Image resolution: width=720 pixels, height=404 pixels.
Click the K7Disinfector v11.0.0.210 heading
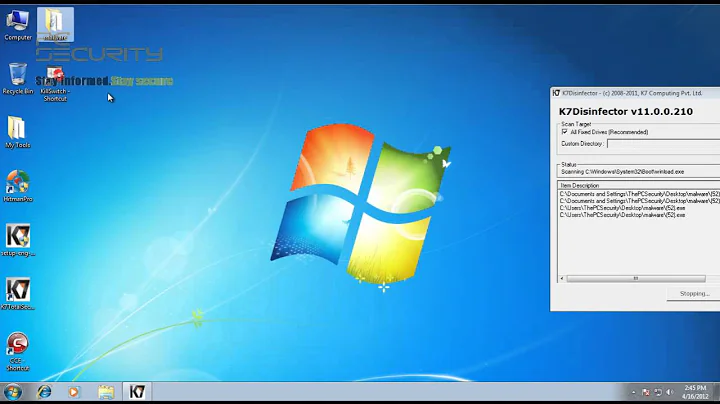(x=625, y=112)
